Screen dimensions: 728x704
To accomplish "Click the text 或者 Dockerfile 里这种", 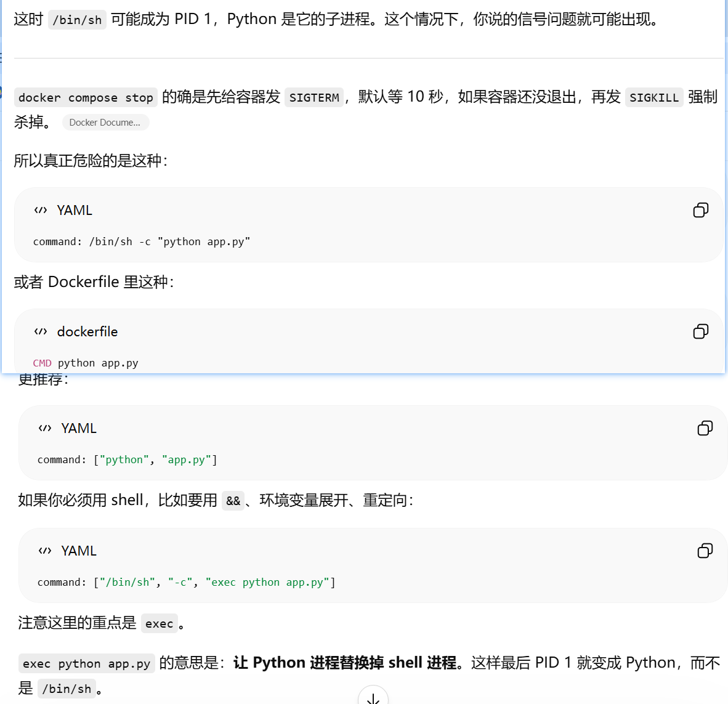I will [x=94, y=282].
